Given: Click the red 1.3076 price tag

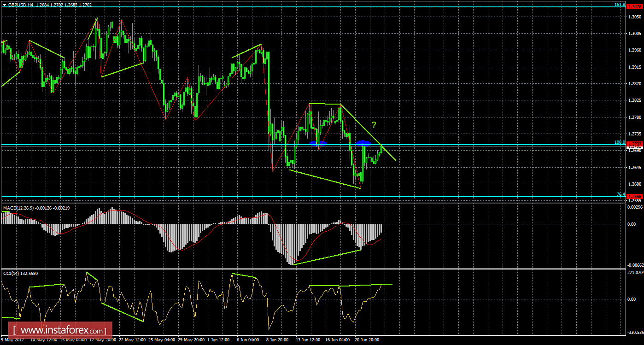Looking at the screenshot, I should pyautogui.click(x=635, y=6).
